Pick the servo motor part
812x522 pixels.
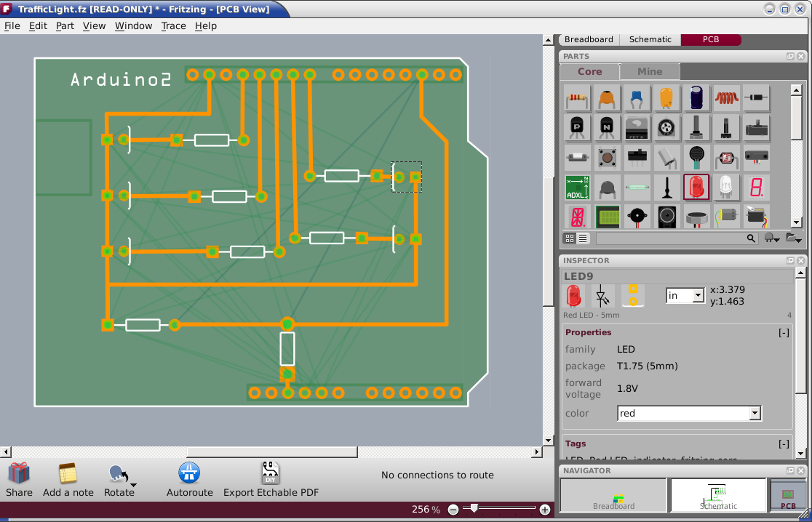pyautogui.click(x=756, y=217)
